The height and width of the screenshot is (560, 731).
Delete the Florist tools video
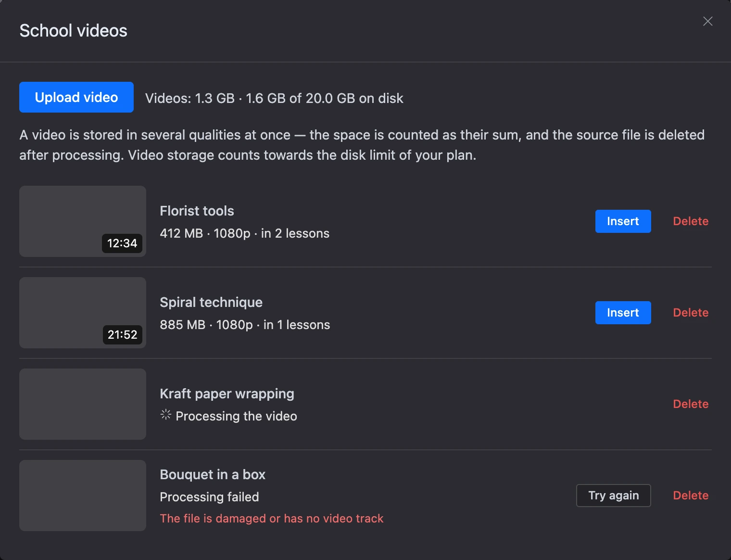pyautogui.click(x=691, y=221)
